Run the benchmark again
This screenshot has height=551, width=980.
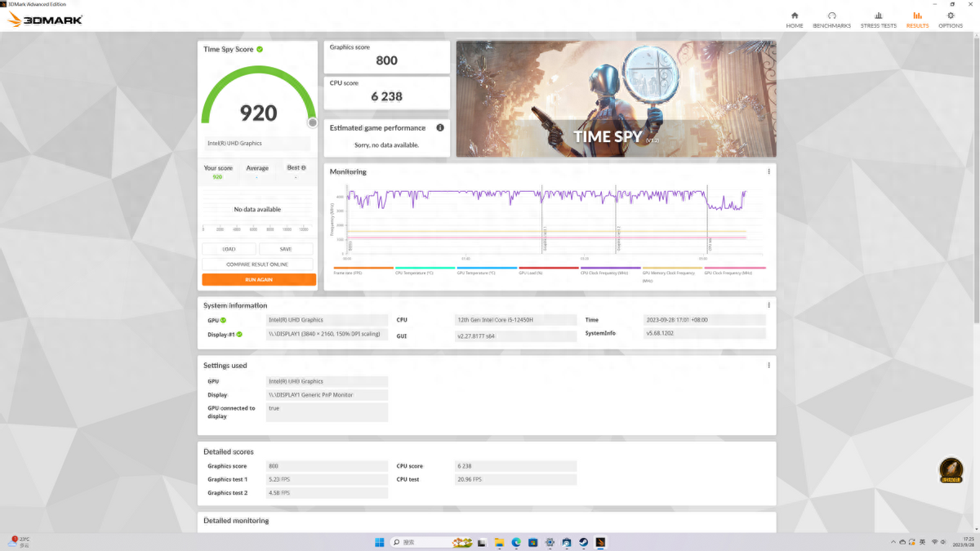[x=259, y=279]
